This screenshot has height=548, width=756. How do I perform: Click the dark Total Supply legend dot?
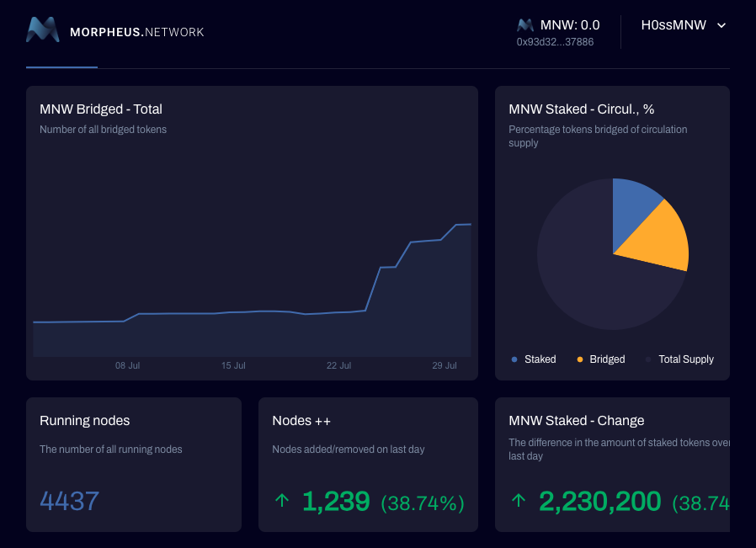coord(648,359)
